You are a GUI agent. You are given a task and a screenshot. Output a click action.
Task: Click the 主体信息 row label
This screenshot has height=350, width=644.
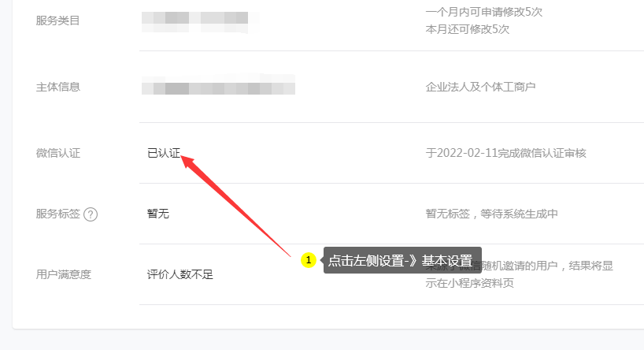[x=58, y=87]
